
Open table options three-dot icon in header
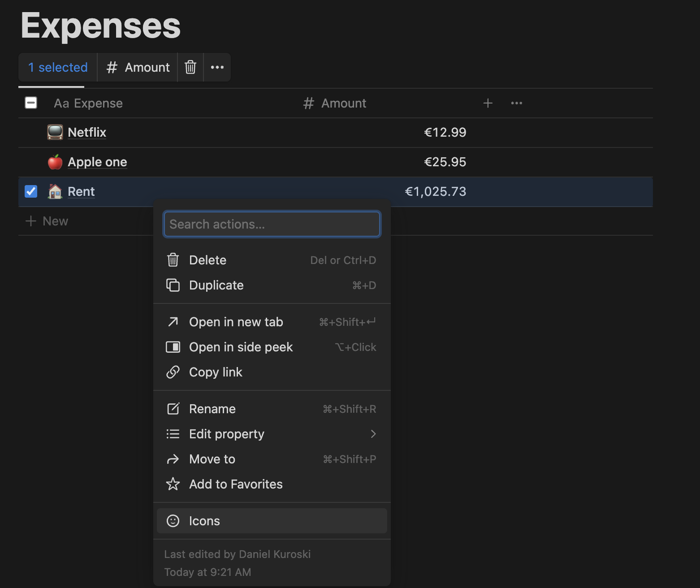tap(516, 103)
